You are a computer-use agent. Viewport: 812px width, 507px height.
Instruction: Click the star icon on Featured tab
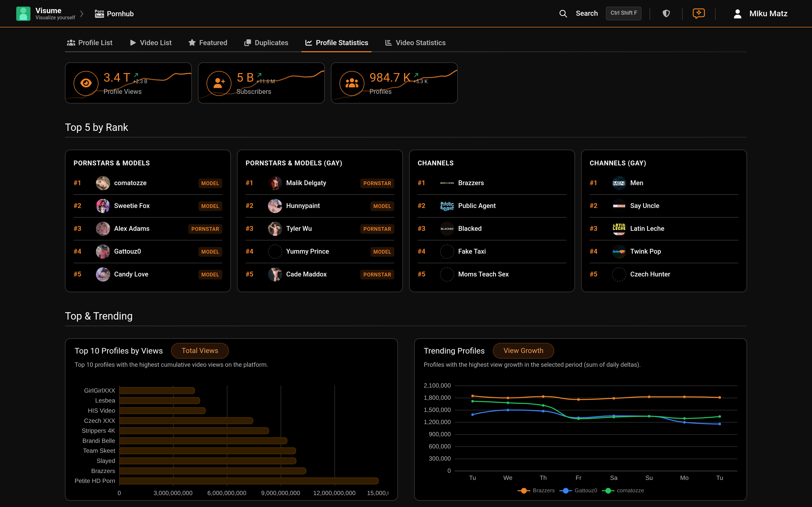192,43
